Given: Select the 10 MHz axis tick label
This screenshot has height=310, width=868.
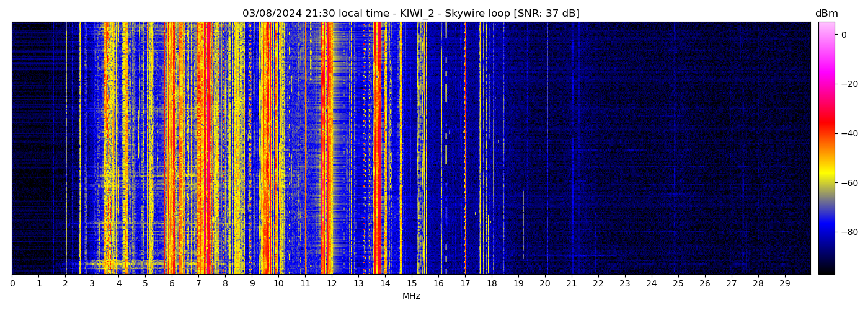Looking at the screenshot, I should 278,284.
